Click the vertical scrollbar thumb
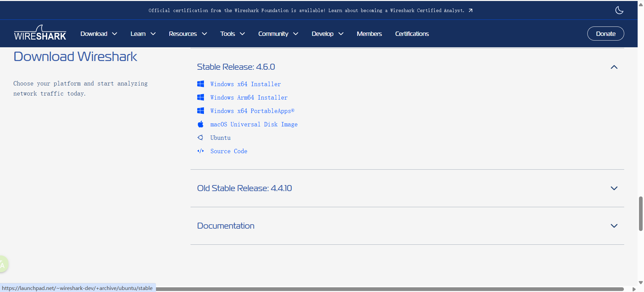 click(x=641, y=214)
